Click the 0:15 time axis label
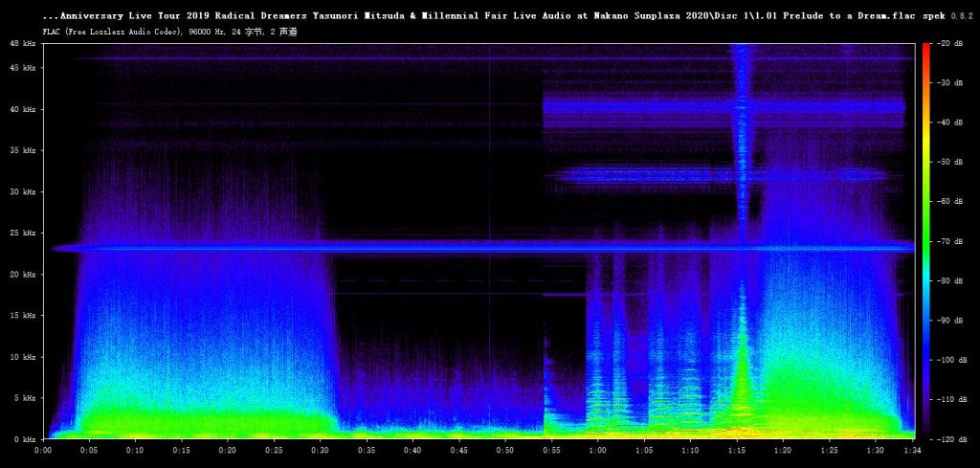The height and width of the screenshot is (468, 980). (181, 450)
